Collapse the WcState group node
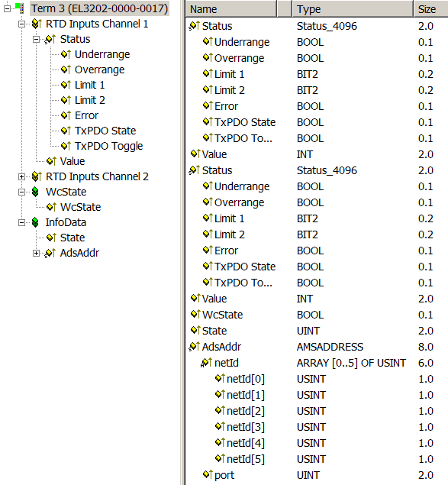Image resolution: width=448 pixels, height=485 pixels. (x=21, y=192)
